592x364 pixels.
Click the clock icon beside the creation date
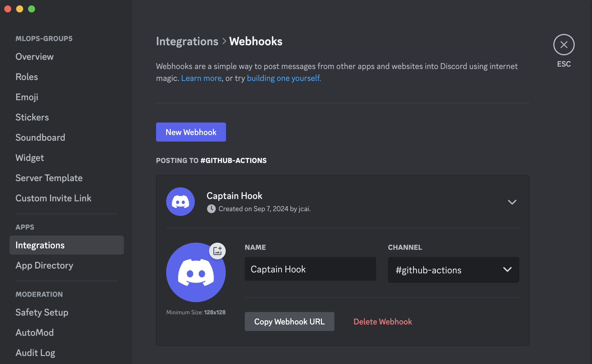click(x=211, y=209)
